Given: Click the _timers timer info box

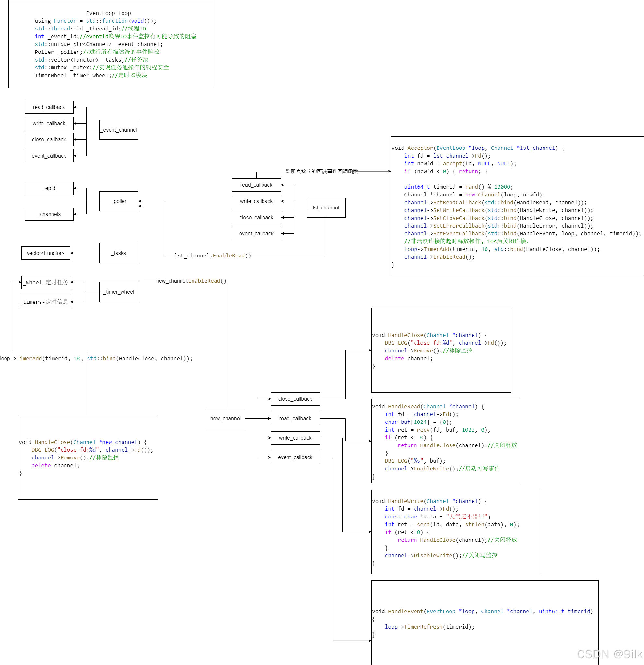Looking at the screenshot, I should 44,302.
